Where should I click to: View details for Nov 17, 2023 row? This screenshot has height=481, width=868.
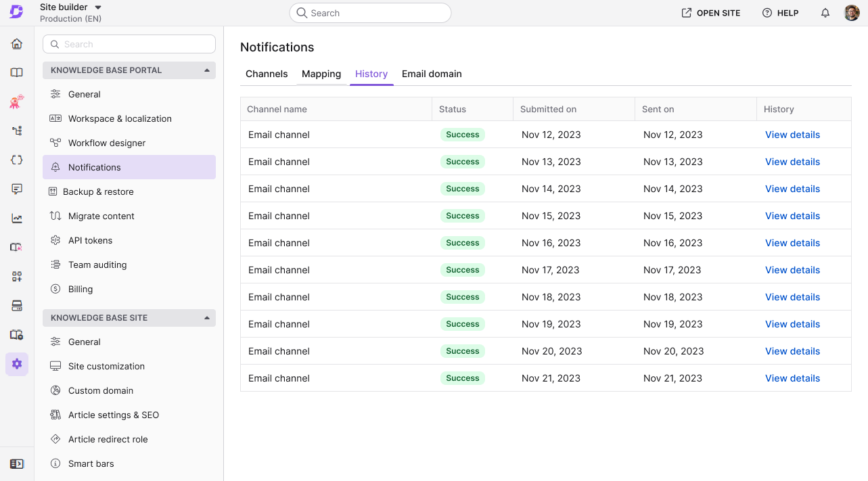point(792,270)
